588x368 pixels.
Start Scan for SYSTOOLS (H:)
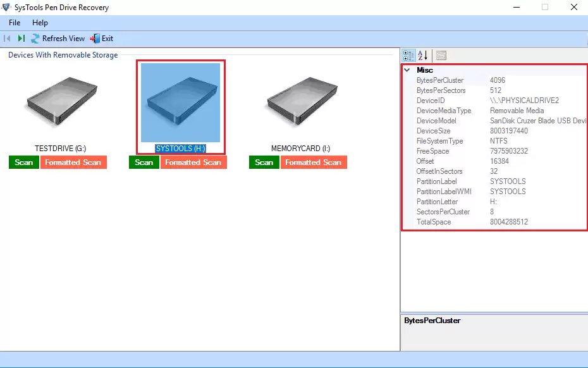tap(144, 163)
